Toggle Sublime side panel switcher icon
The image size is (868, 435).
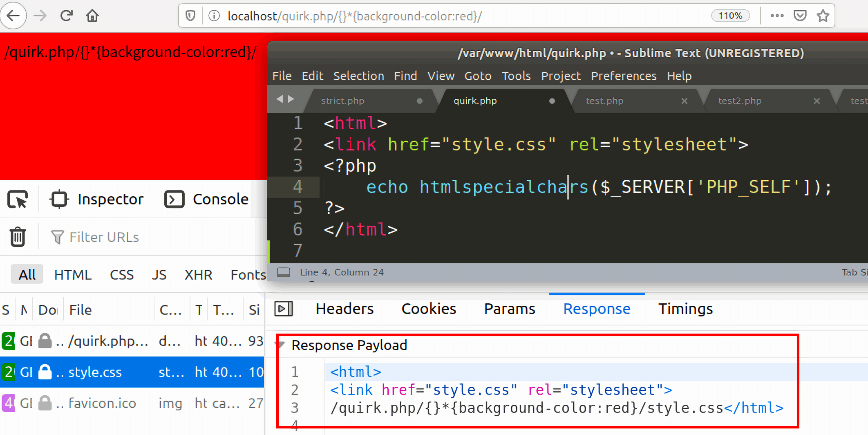click(284, 272)
